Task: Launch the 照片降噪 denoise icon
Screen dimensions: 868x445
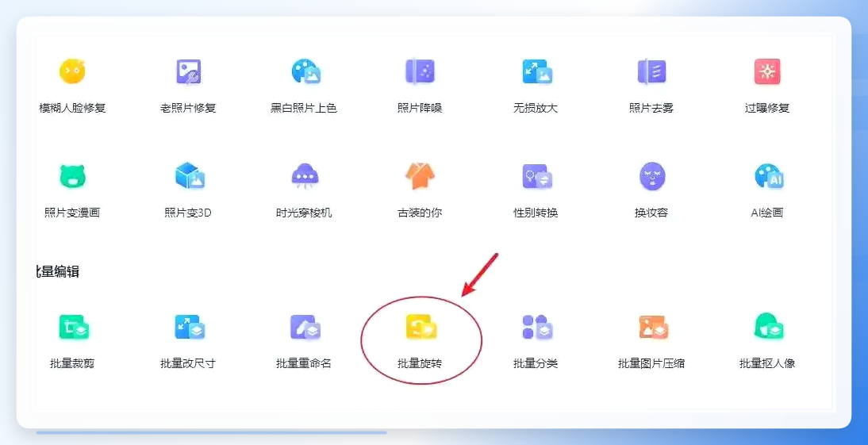Action: pyautogui.click(x=421, y=71)
